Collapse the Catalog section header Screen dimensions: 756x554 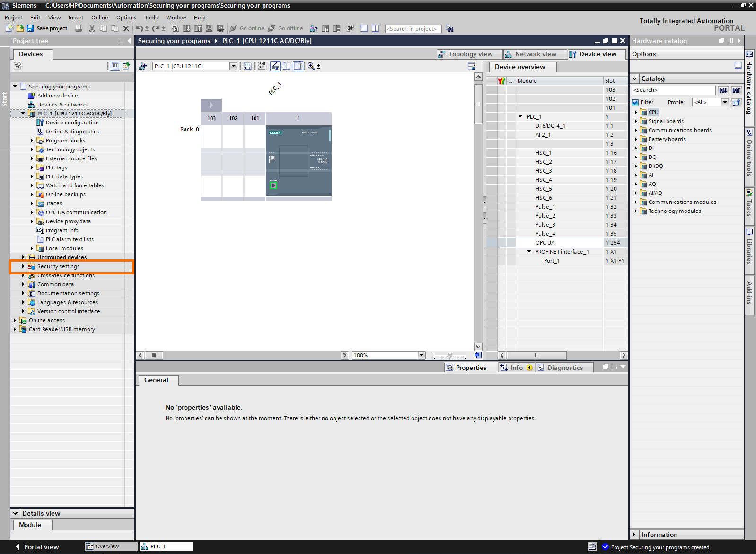[635, 79]
